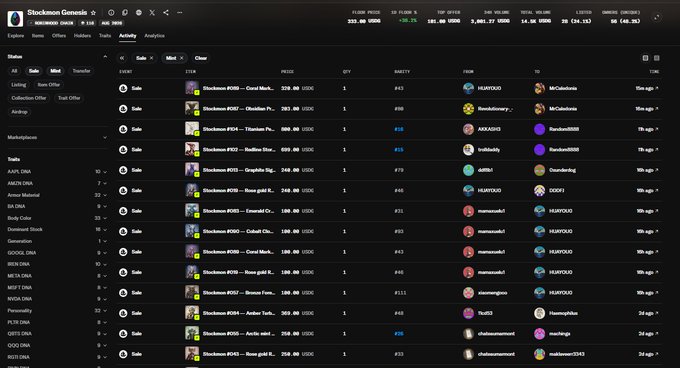Image resolution: width=680 pixels, height=368 pixels.
Task: Click the Sale event icon for Stockmon #013
Action: [123, 170]
